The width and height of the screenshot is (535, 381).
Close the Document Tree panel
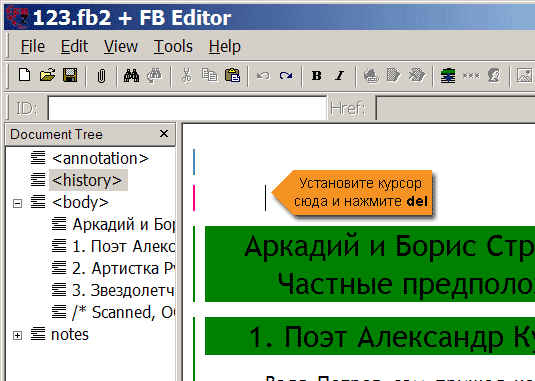click(164, 134)
